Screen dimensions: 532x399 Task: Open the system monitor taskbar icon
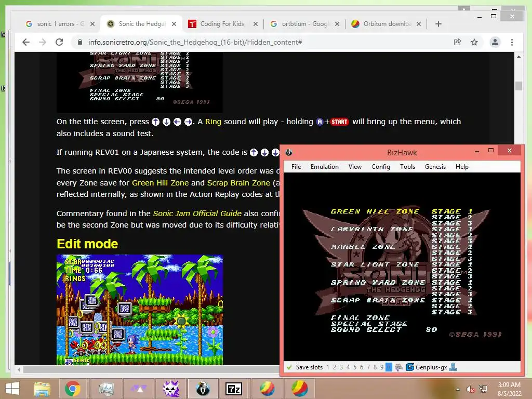point(106,389)
